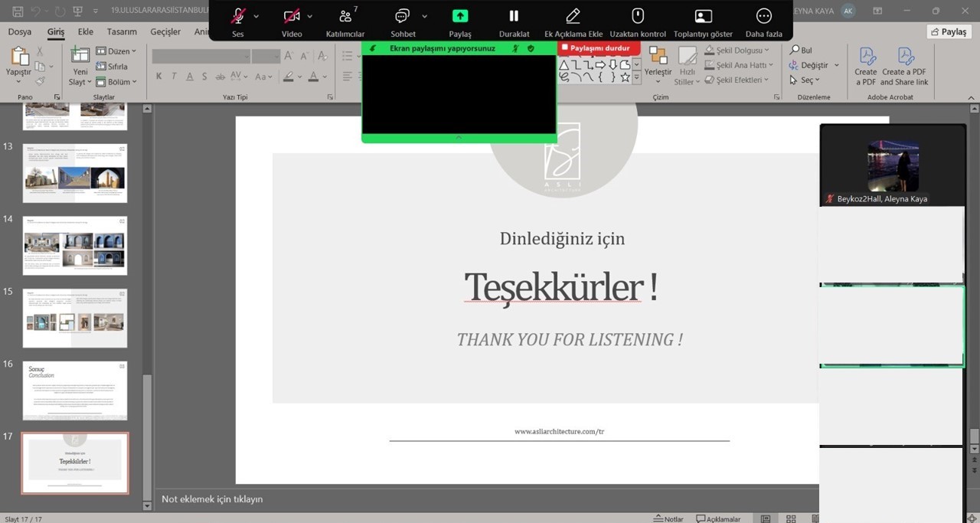Click the Uzaktan kontrol mouse icon

click(x=638, y=16)
